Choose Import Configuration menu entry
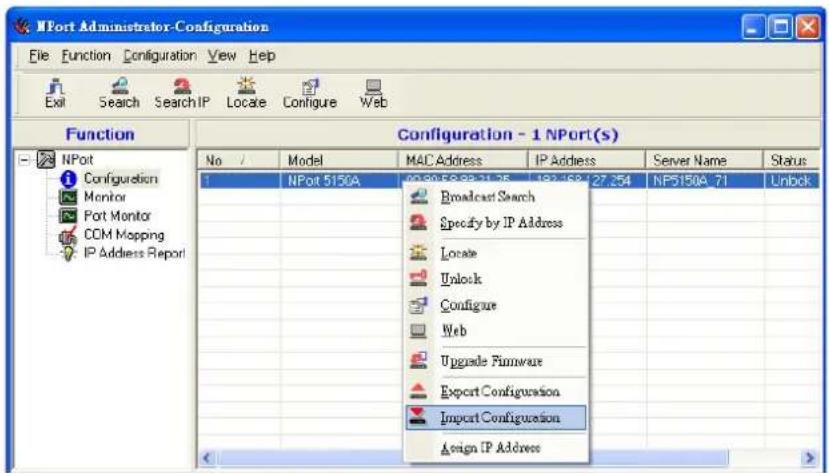The image size is (829, 473). (496, 418)
